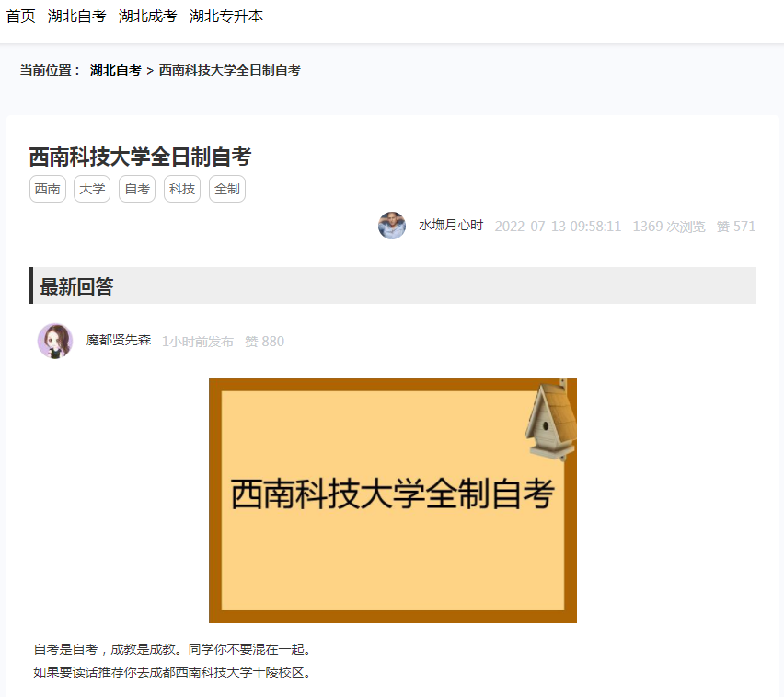784x697 pixels.
Task: Select the 自考 tag
Action: click(x=137, y=189)
